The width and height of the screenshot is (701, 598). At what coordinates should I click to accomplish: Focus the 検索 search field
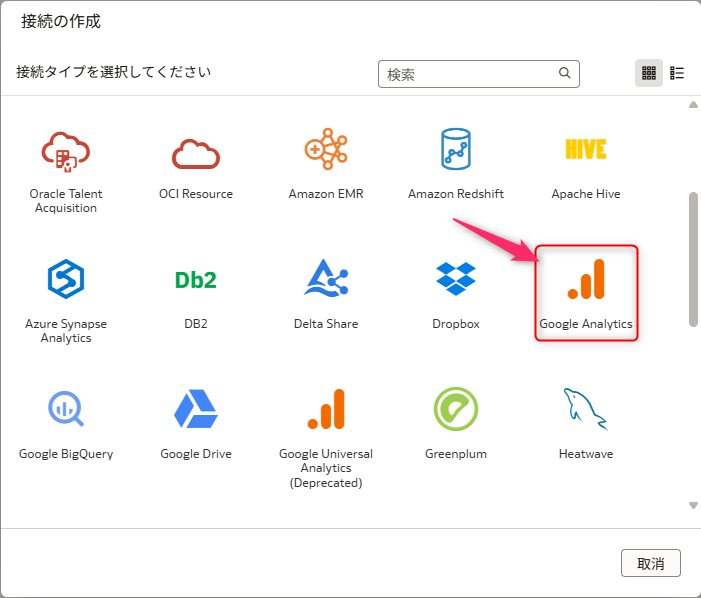pos(478,74)
